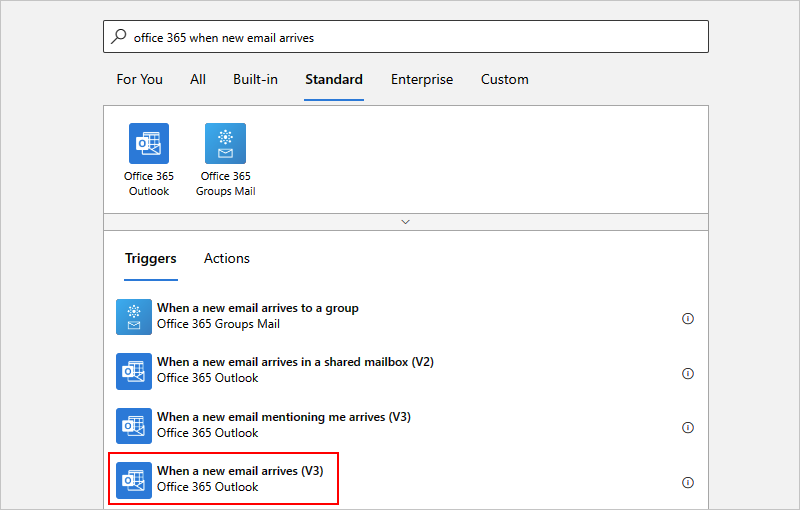This screenshot has width=800, height=510.
Task: Open the Built-in tab
Action: [255, 79]
